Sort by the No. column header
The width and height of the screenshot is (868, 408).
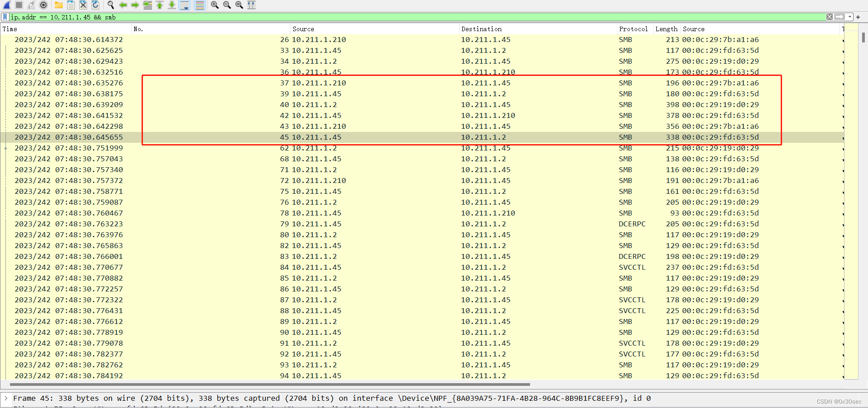pos(211,29)
